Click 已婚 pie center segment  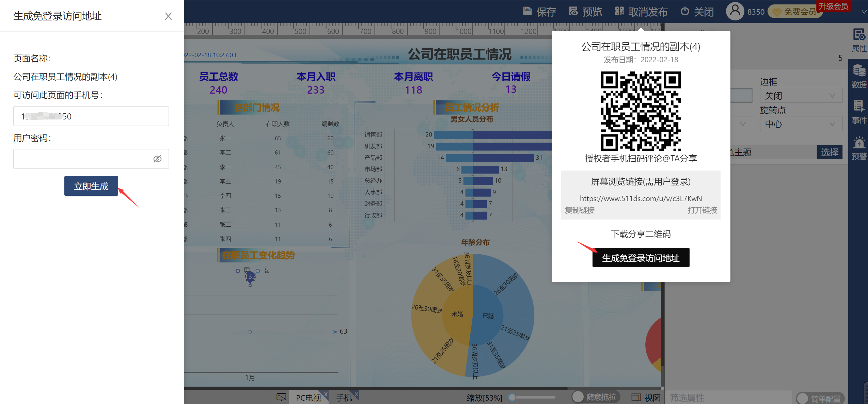[488, 316]
